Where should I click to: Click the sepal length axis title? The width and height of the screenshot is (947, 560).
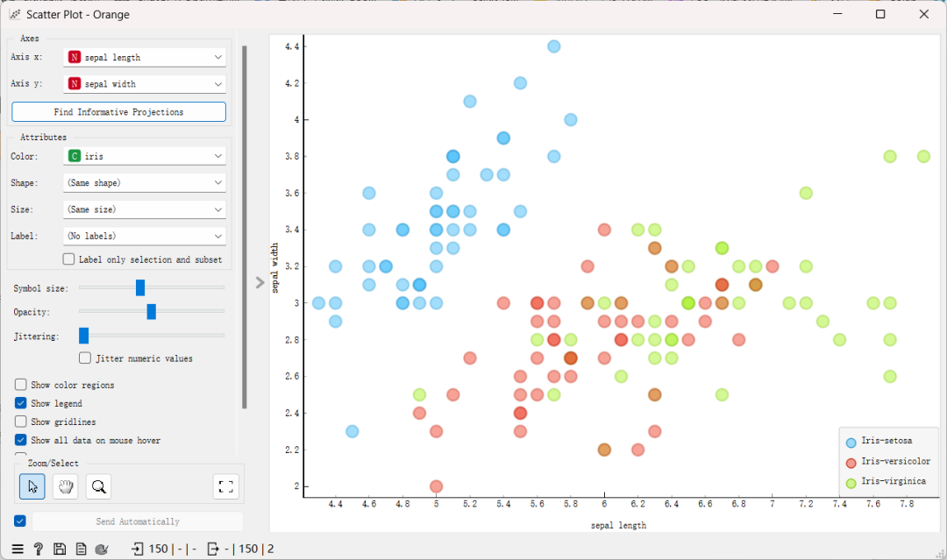618,526
